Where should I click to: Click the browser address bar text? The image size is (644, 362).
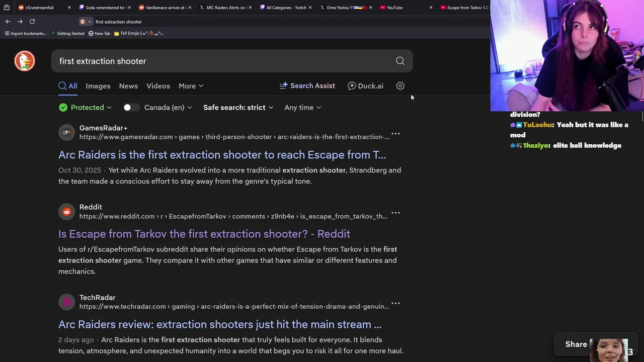(x=119, y=22)
